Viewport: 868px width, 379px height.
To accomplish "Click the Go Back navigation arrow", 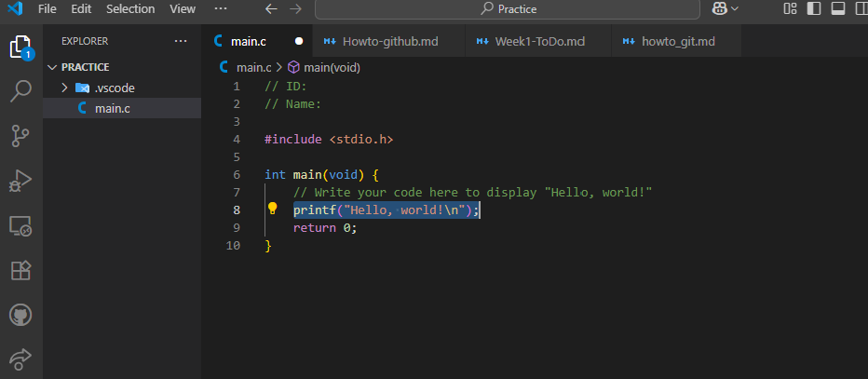I will [271, 9].
